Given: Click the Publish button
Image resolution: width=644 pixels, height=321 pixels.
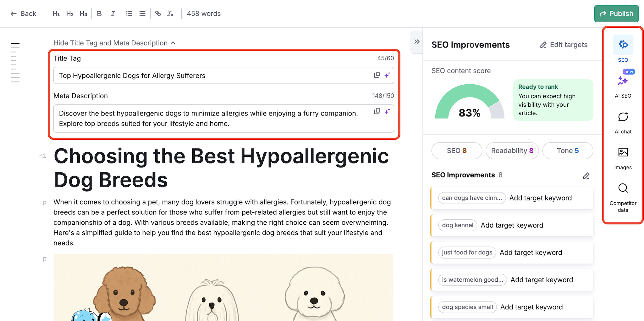Looking at the screenshot, I should [x=616, y=14].
